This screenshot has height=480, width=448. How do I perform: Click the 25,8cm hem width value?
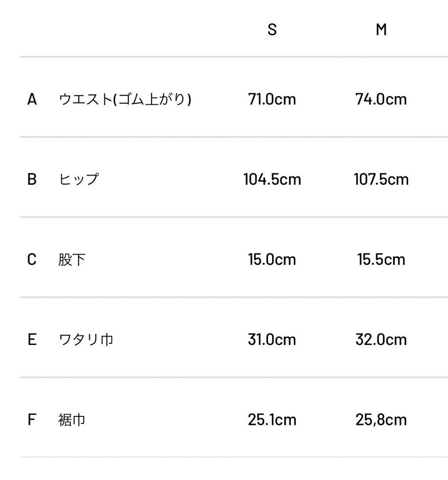click(x=381, y=420)
